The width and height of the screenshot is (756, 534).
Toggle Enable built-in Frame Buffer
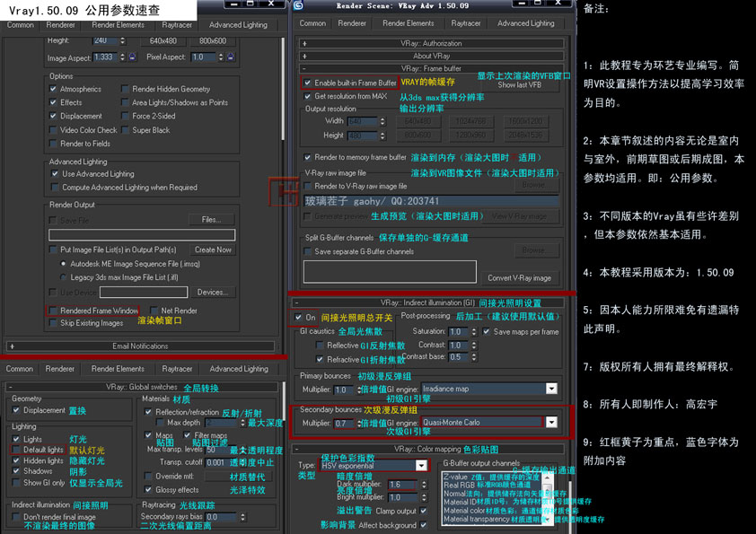pos(307,83)
